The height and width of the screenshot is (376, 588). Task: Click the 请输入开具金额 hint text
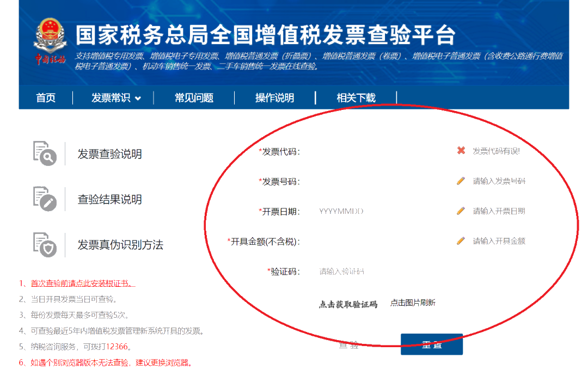pyautogui.click(x=499, y=241)
